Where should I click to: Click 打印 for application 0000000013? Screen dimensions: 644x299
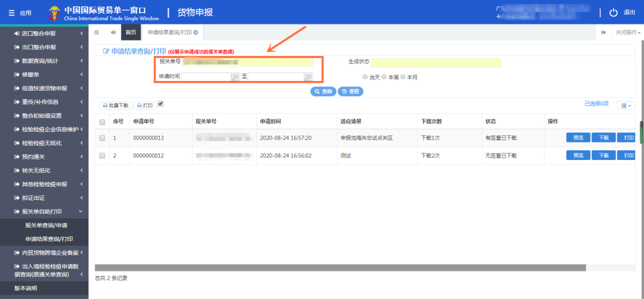click(627, 138)
